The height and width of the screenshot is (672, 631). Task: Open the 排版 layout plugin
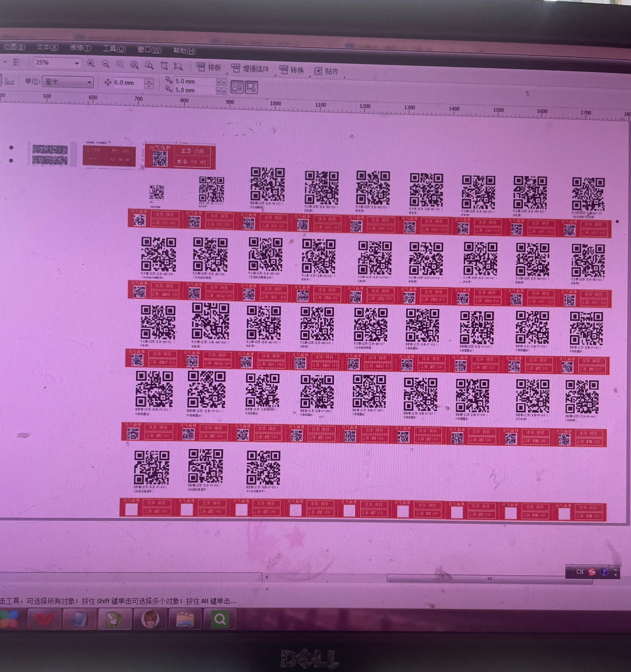click(x=209, y=67)
